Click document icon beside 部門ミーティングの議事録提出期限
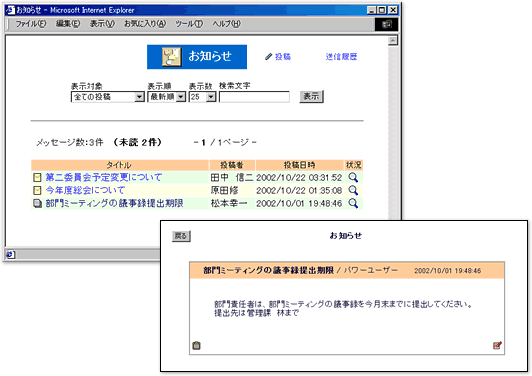 pos(37,203)
